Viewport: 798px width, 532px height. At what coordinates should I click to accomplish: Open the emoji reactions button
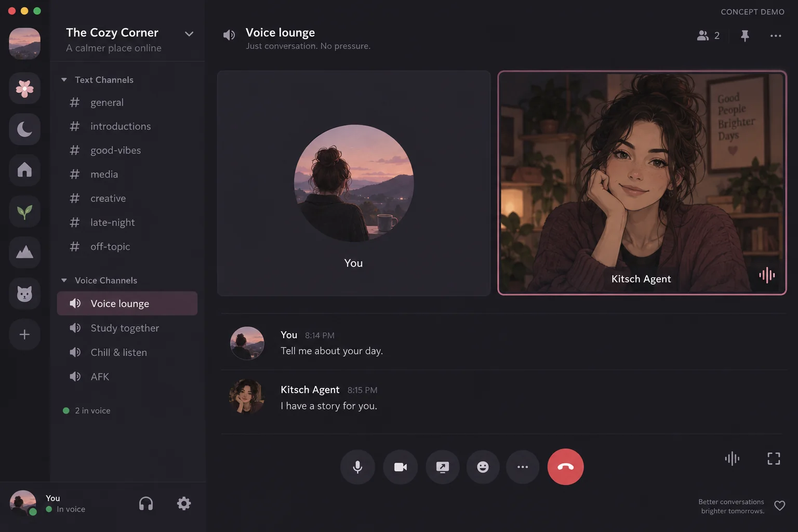[483, 467]
